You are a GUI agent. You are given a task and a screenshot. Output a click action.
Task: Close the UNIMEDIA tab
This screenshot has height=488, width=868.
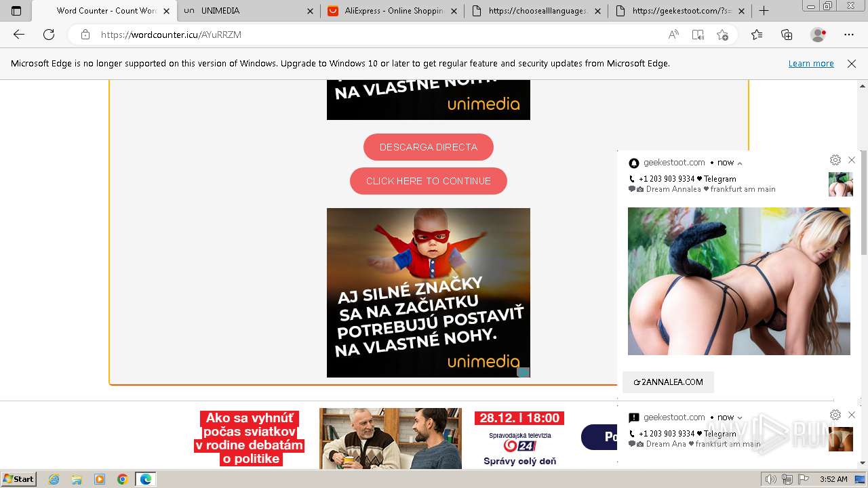(x=311, y=11)
